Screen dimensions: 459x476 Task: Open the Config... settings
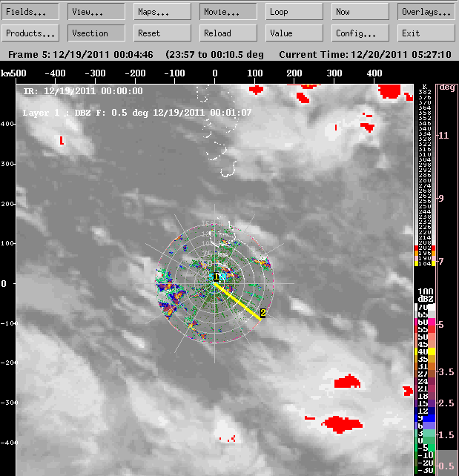(360, 33)
